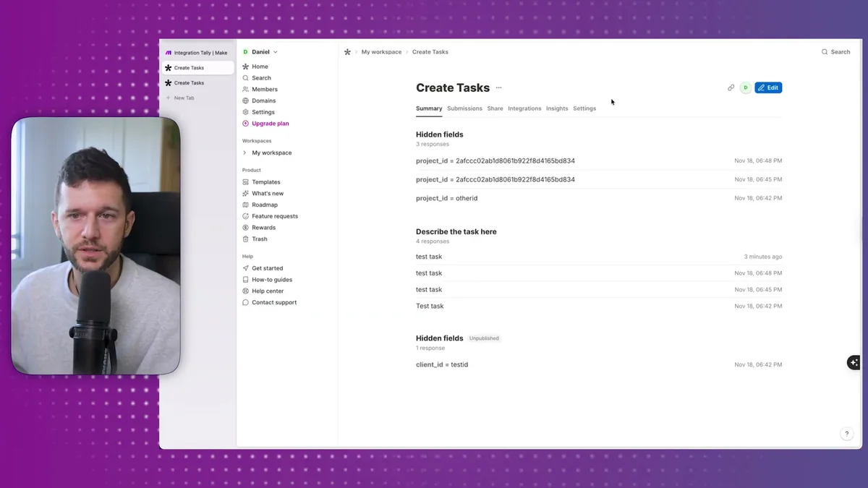Open the Daniel account dropdown
The width and height of the screenshot is (868, 488).
click(260, 51)
